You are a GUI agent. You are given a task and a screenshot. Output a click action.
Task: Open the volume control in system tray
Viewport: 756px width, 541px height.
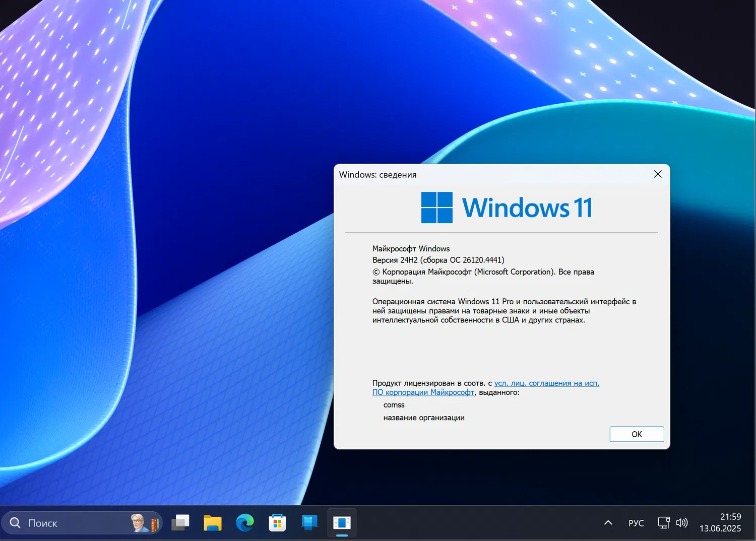tap(682, 523)
